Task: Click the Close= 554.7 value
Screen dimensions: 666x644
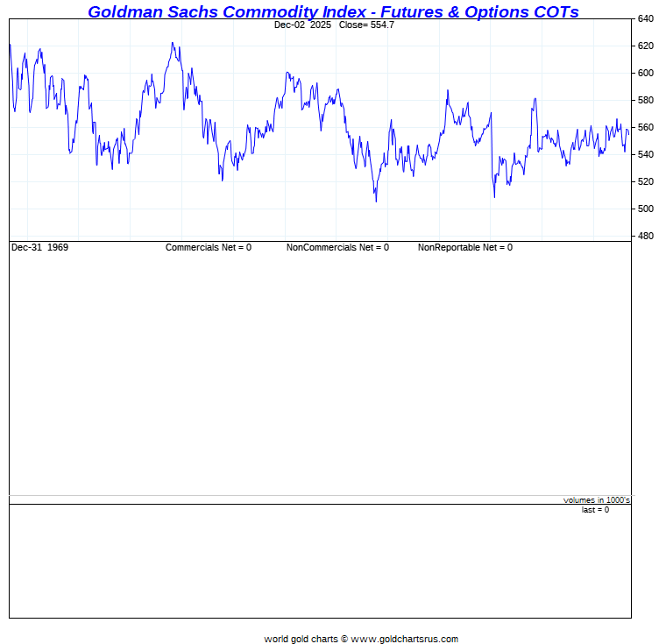Action: [x=366, y=25]
